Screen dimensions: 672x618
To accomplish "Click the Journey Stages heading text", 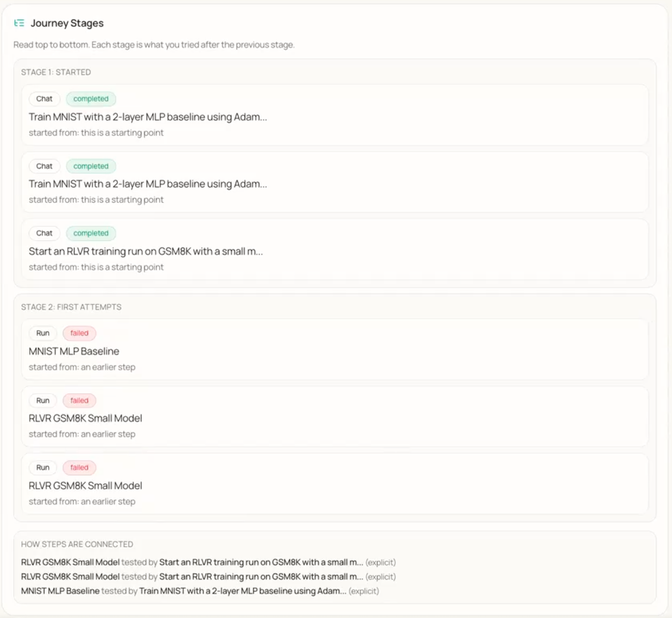I will (x=67, y=23).
